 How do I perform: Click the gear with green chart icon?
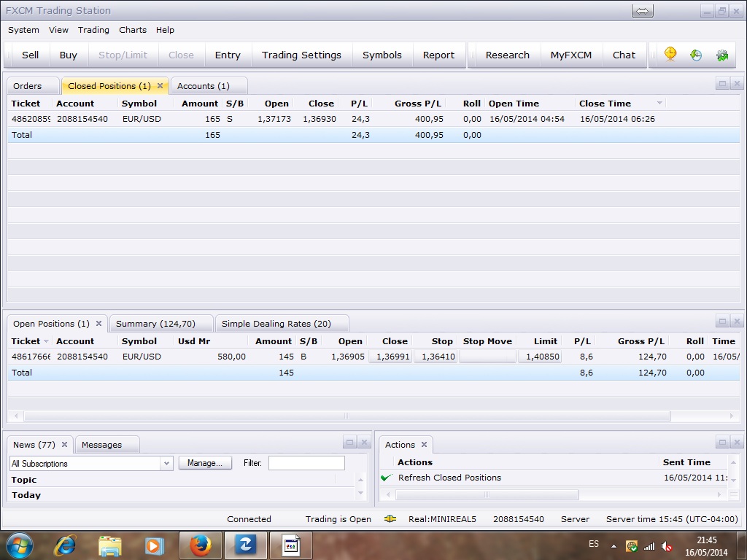722,55
